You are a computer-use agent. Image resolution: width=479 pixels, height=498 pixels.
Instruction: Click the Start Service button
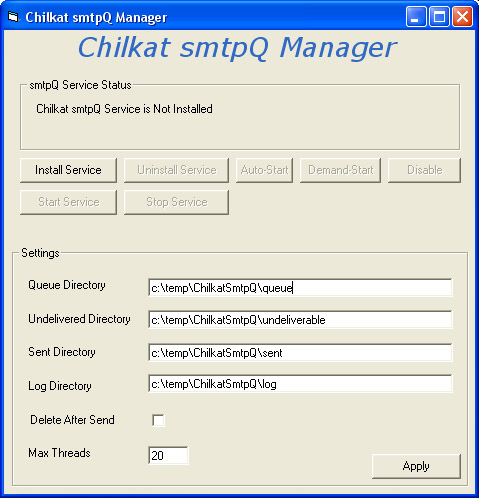(x=68, y=202)
